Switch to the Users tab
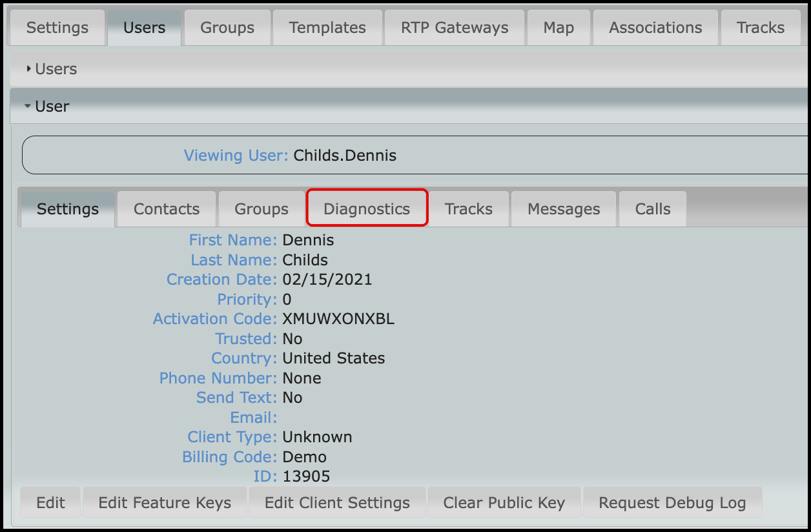Image resolution: width=811 pixels, height=532 pixels. point(143,27)
